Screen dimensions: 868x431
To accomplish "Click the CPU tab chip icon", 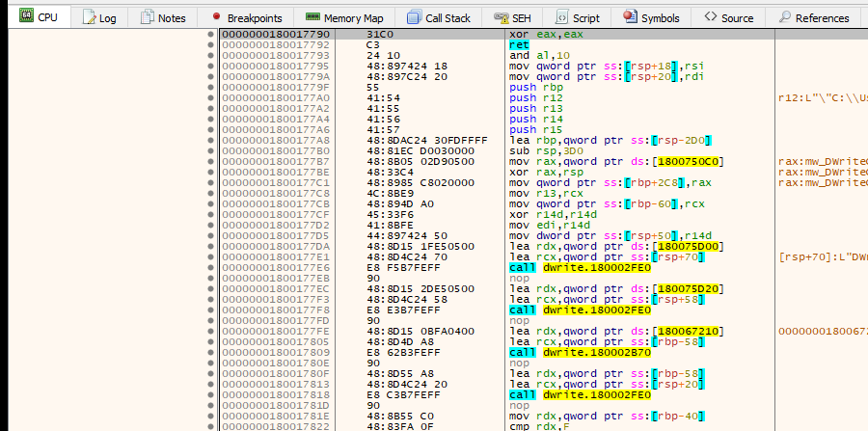I will pyautogui.click(x=26, y=16).
